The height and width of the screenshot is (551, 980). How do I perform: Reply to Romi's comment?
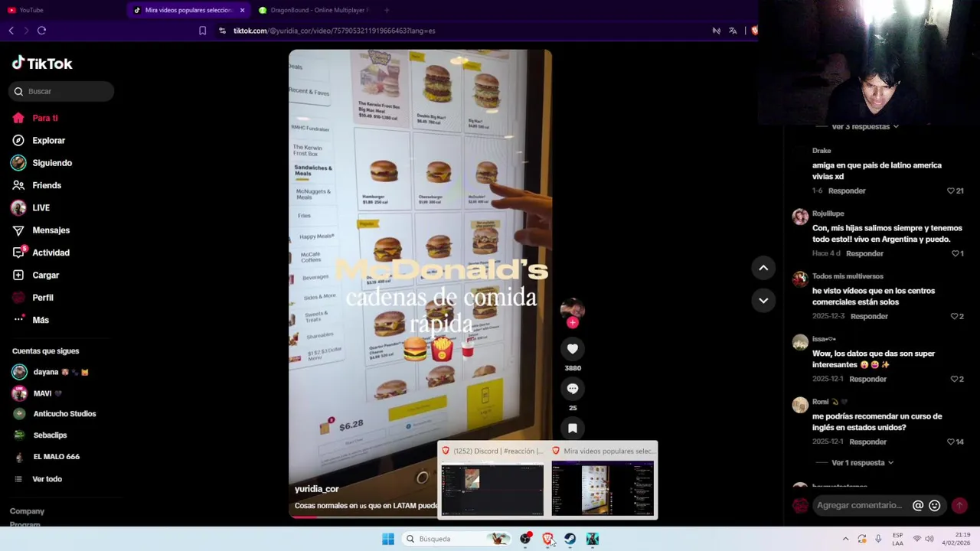coord(867,442)
